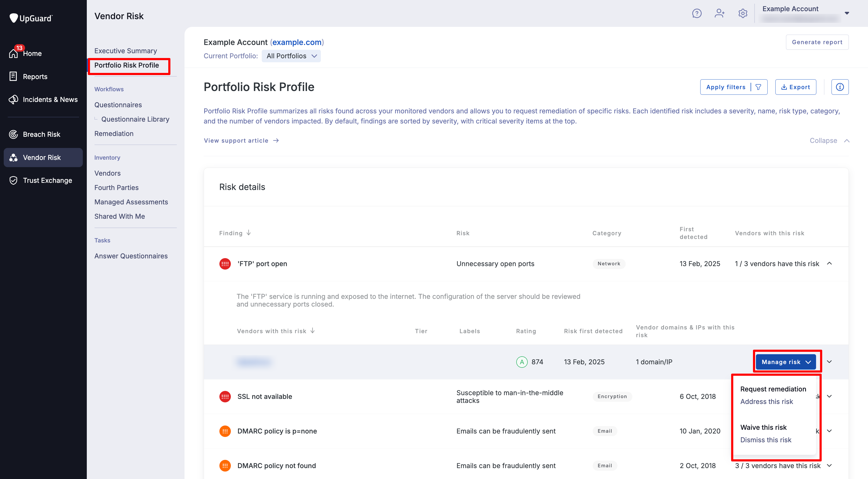Expand the SSL not available row
Image resolution: width=868 pixels, height=479 pixels.
829,397
